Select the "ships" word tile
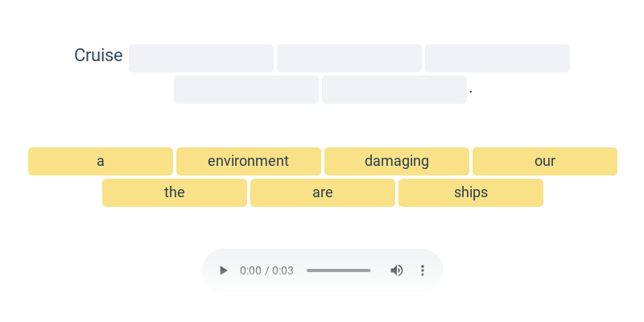644x322 pixels. 471,192
